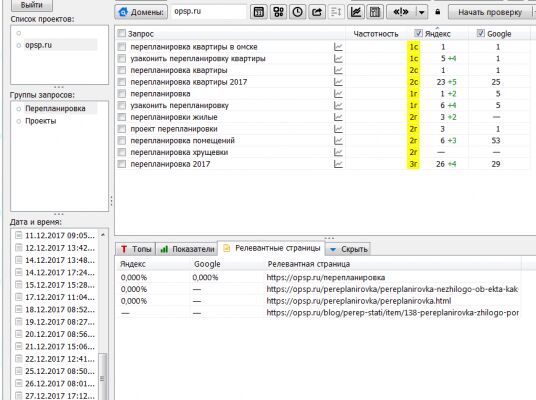
Task: Click splitter handle between sidebar and query table
Action: tap(111, 201)
